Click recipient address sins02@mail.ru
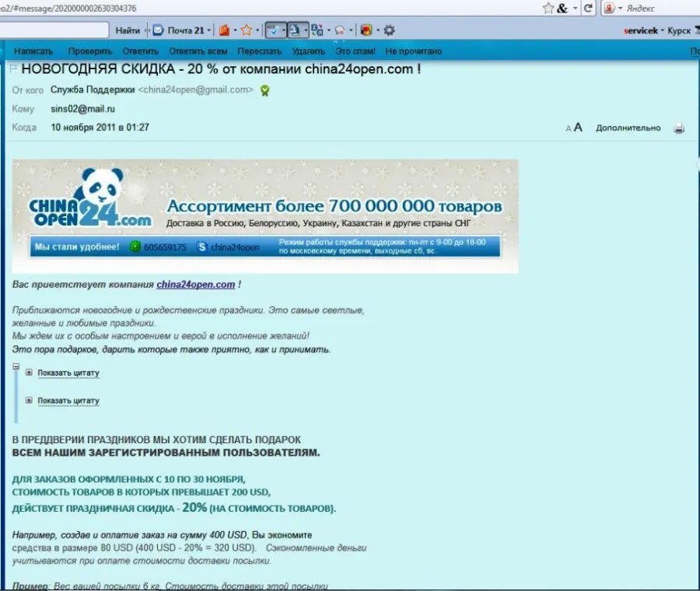The width and height of the screenshot is (700, 591). (82, 109)
